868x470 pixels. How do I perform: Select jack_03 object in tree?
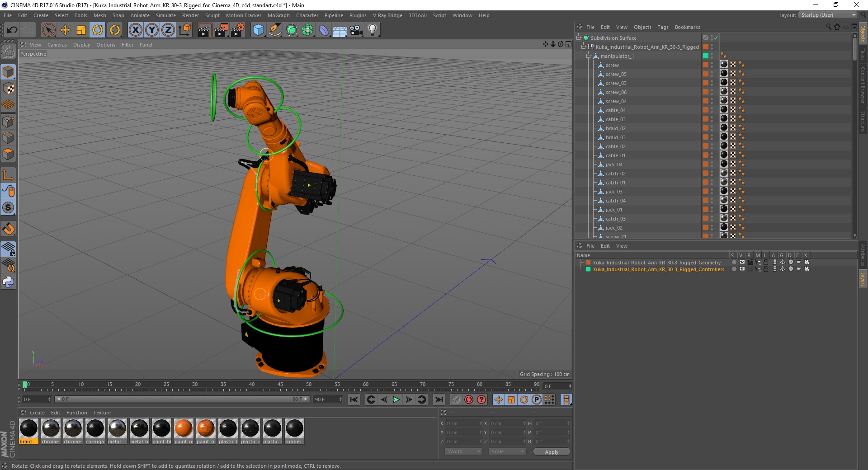(x=614, y=192)
